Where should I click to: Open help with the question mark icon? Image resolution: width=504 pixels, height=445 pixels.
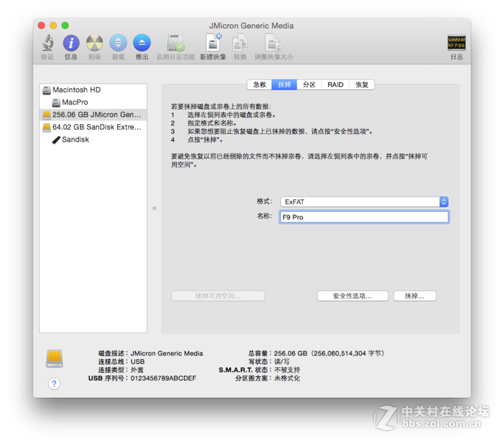54,384
